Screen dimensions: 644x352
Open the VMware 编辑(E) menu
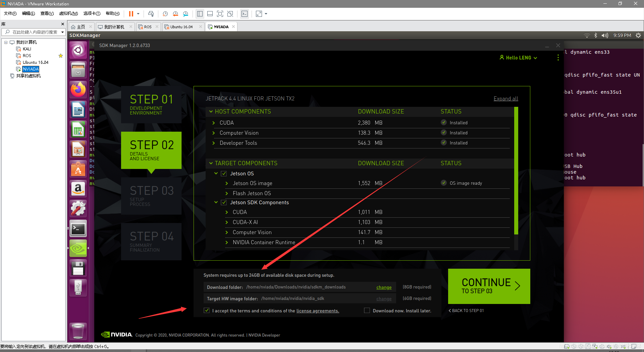pos(29,13)
